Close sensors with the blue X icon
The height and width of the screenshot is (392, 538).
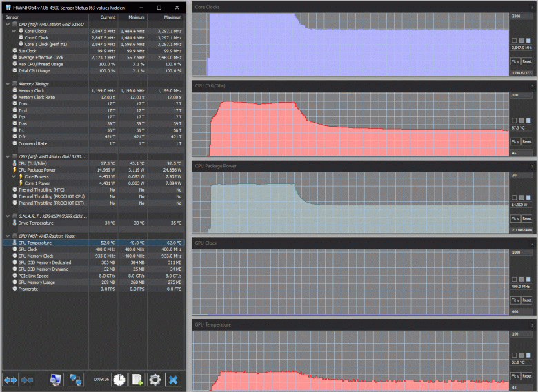[x=173, y=380]
